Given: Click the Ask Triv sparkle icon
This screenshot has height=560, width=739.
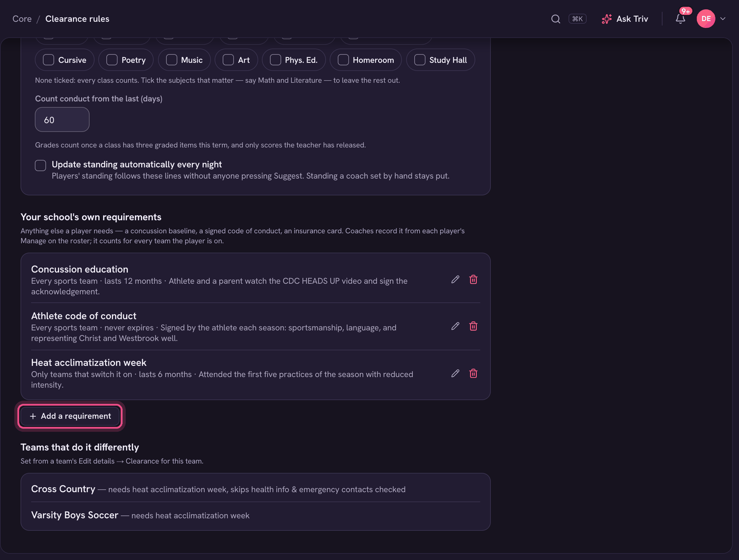Looking at the screenshot, I should click(607, 19).
